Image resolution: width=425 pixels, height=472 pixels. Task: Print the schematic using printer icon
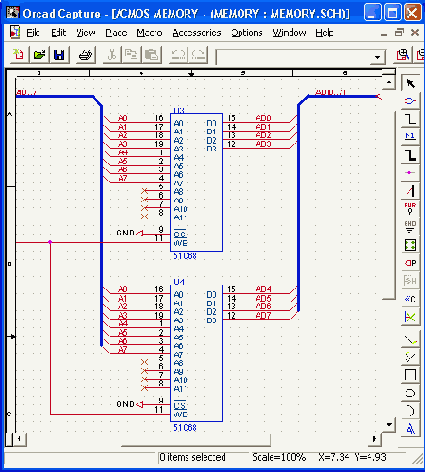[x=85, y=55]
